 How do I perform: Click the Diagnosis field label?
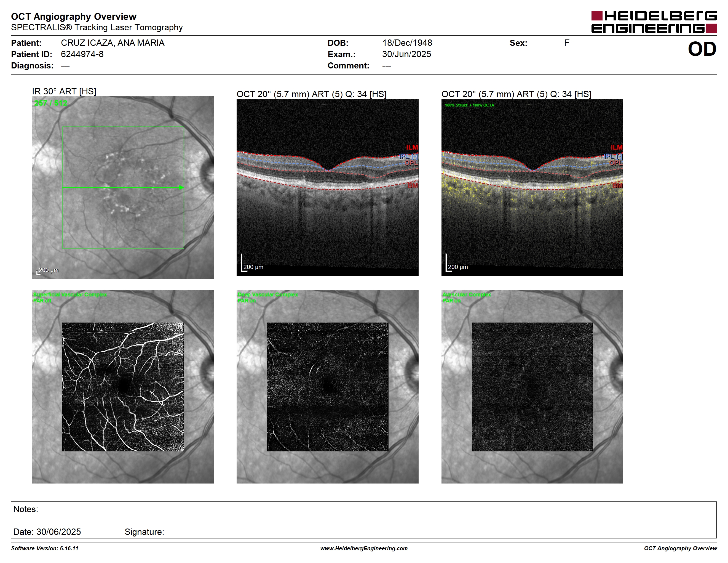32,66
